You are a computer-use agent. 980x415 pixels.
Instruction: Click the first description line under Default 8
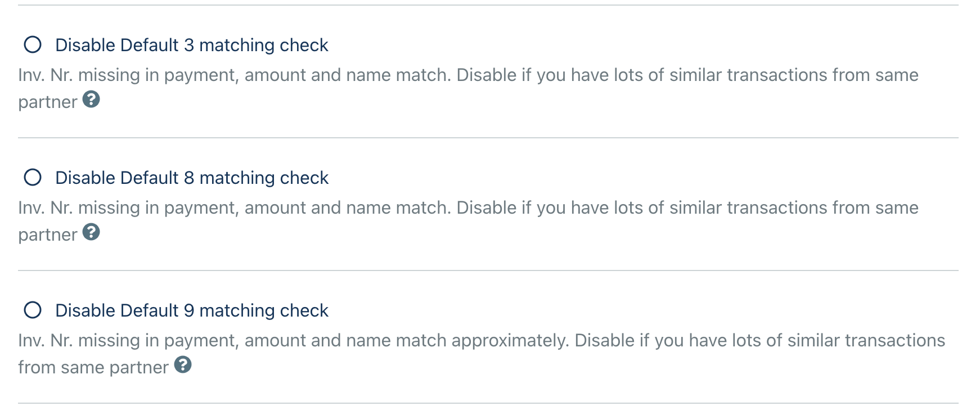click(x=468, y=208)
